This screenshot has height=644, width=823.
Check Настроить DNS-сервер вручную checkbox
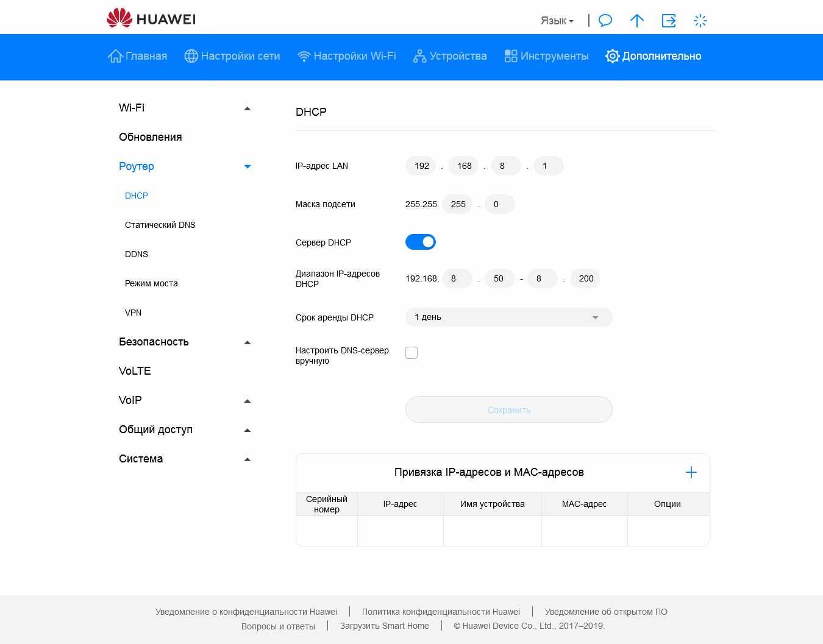[x=411, y=353]
